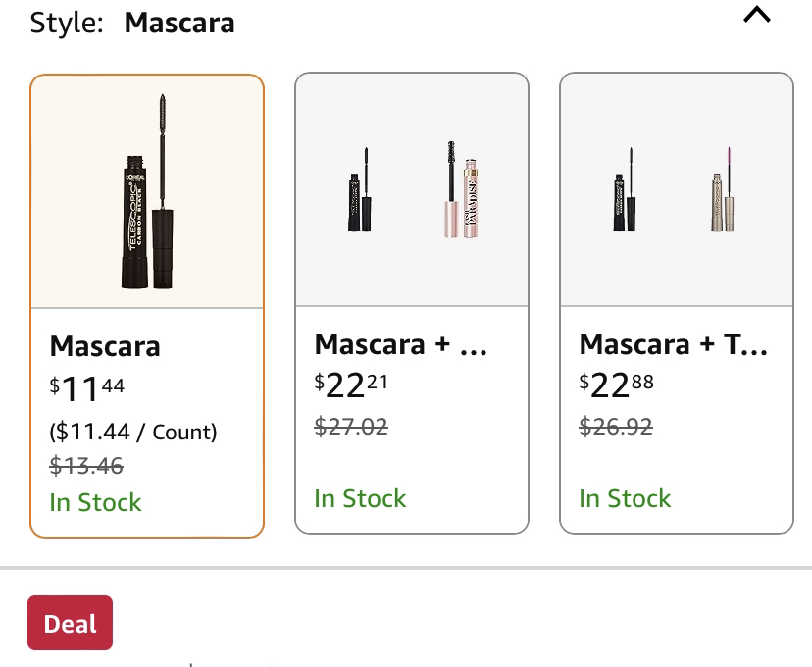Click the $22.21 bundle price
This screenshot has width=812, height=667.
pyautogui.click(x=351, y=385)
